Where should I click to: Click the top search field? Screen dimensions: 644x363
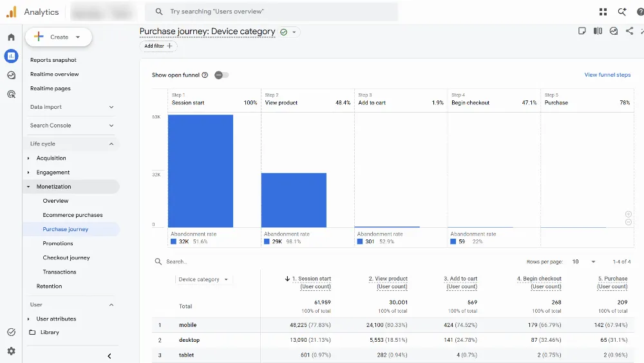tap(271, 12)
